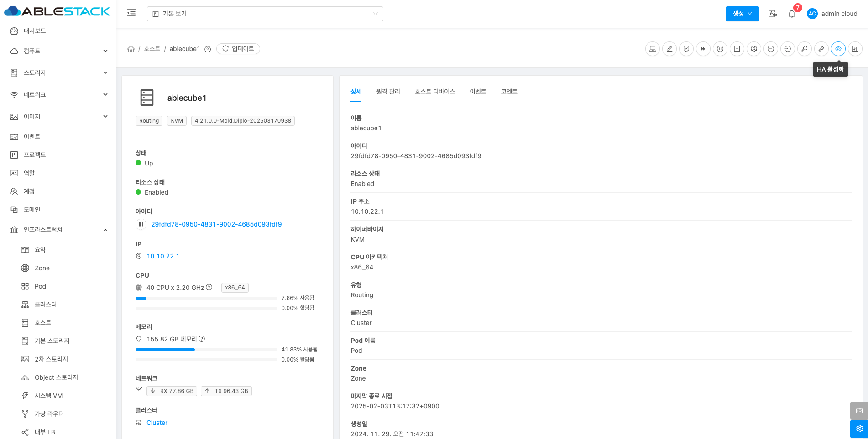Enable HA using the eye icon
868x439 pixels.
click(838, 49)
